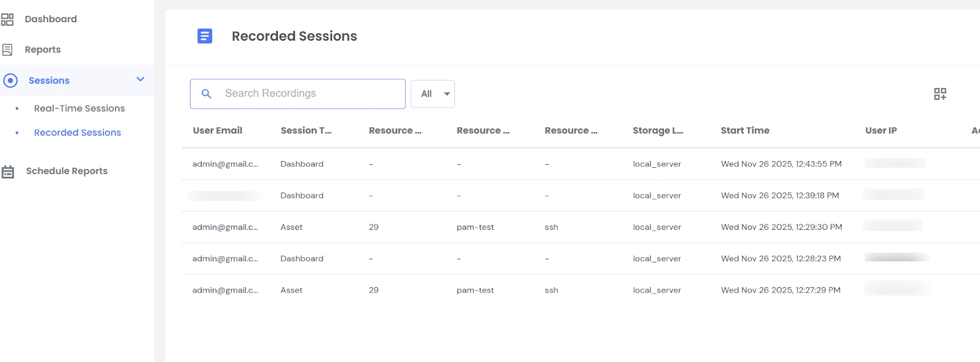
Task: Open the All filter dropdown
Action: (x=433, y=94)
